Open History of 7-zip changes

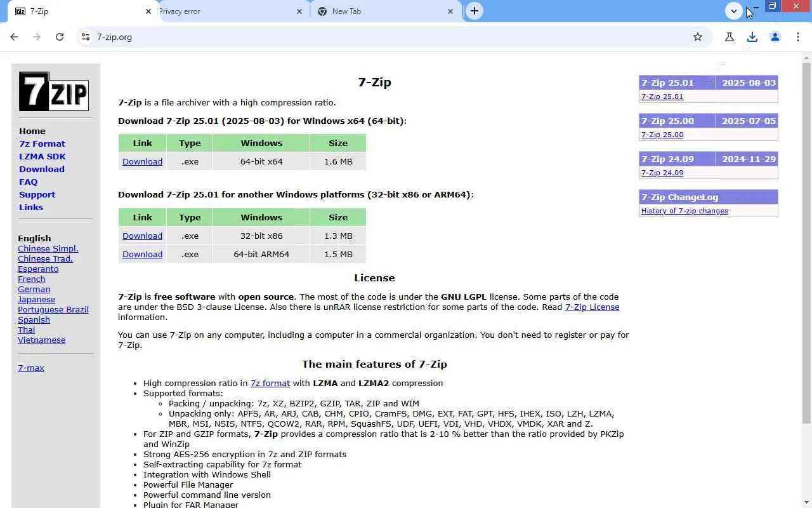tap(684, 211)
